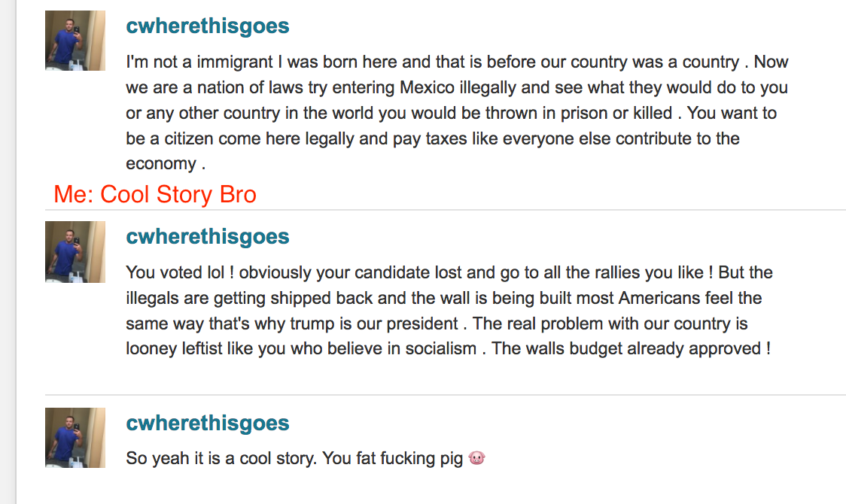Click the gray strip along the left edge
The width and height of the screenshot is (846, 504).
(8, 252)
